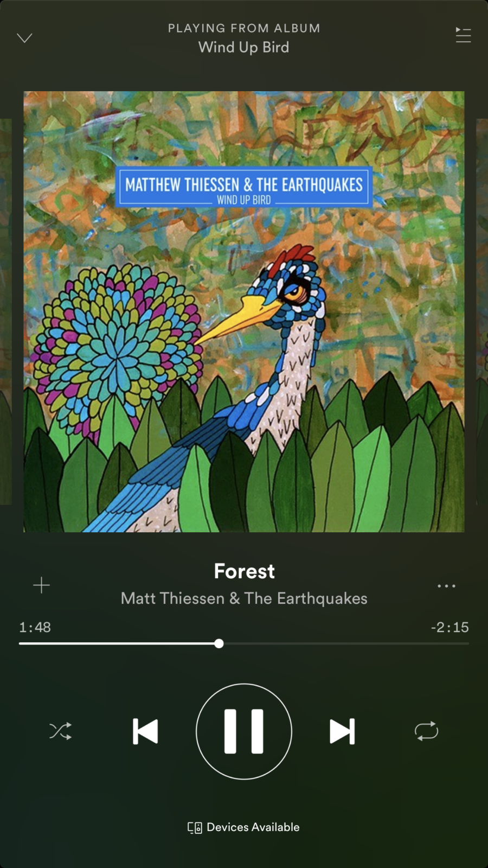This screenshot has height=868, width=488.
Task: Open the three-dot more options menu
Action: [x=446, y=586]
